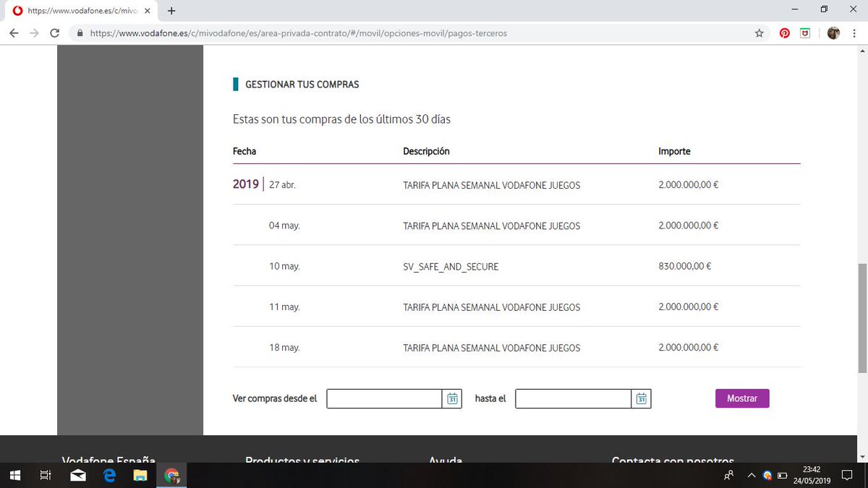Image resolution: width=868 pixels, height=488 pixels.
Task: Click the 'Fecha' column header
Action: click(244, 151)
